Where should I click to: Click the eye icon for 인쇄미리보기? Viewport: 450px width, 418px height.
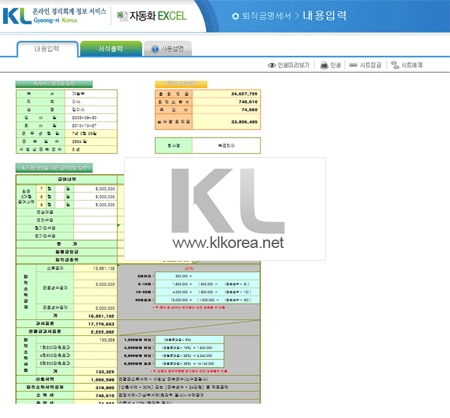pyautogui.click(x=272, y=65)
